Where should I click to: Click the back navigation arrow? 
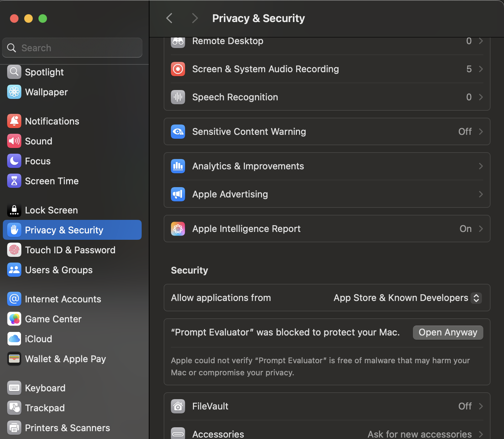tap(169, 18)
